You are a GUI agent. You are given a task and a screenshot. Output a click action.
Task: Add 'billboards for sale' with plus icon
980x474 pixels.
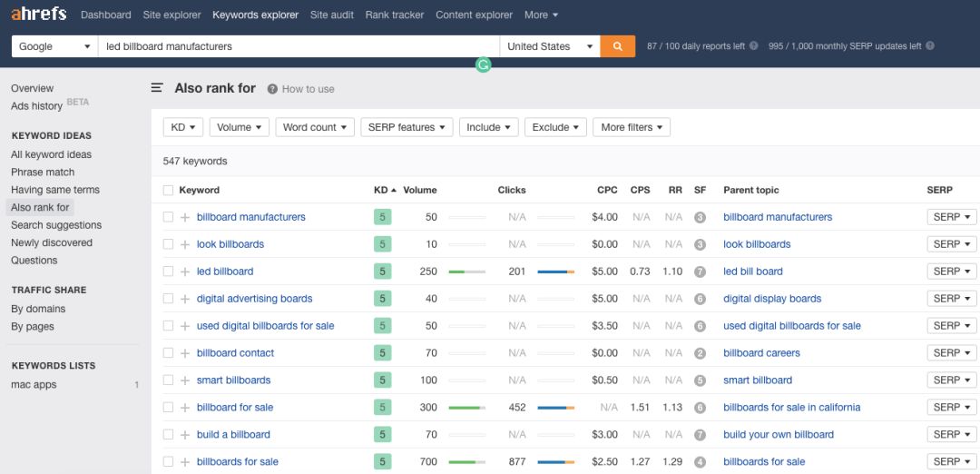pos(185,462)
